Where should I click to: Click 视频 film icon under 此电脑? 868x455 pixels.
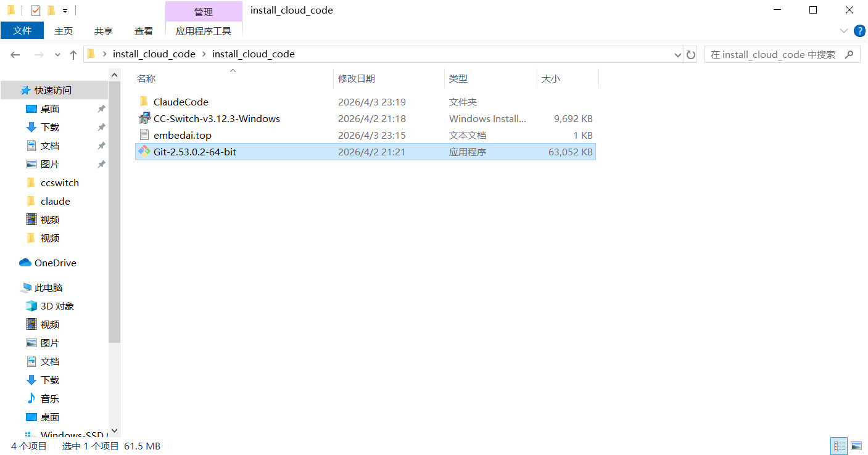[x=31, y=324]
